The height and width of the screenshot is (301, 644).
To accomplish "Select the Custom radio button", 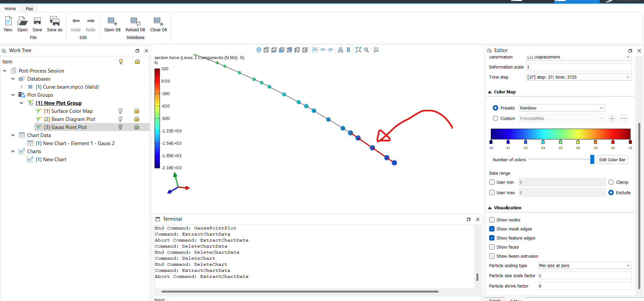I will point(496,118).
